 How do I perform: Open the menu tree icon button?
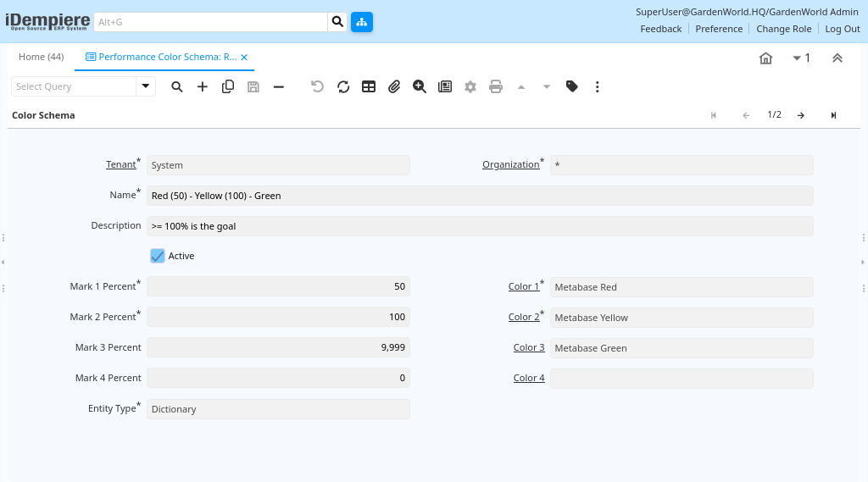pyautogui.click(x=361, y=22)
